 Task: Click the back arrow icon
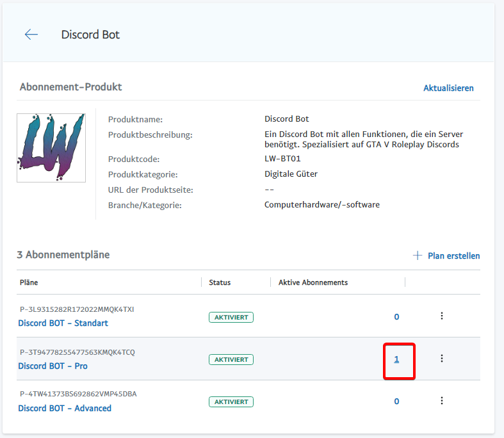pyautogui.click(x=31, y=35)
